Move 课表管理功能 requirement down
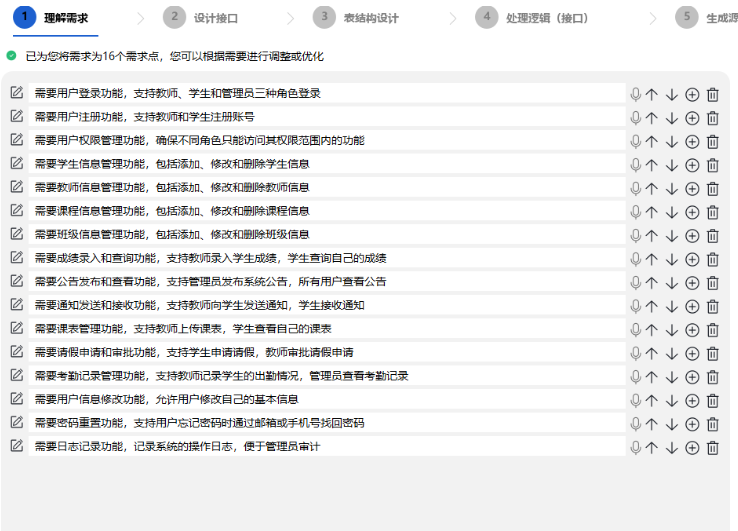The height and width of the screenshot is (531, 738). (672, 329)
